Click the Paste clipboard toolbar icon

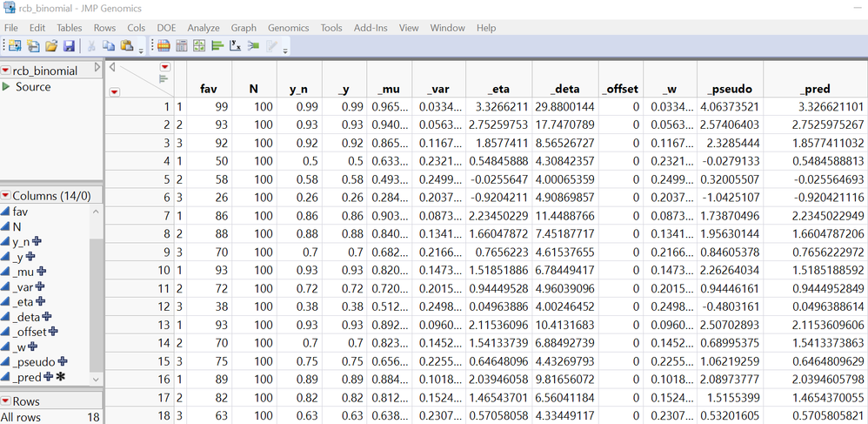pos(127,46)
